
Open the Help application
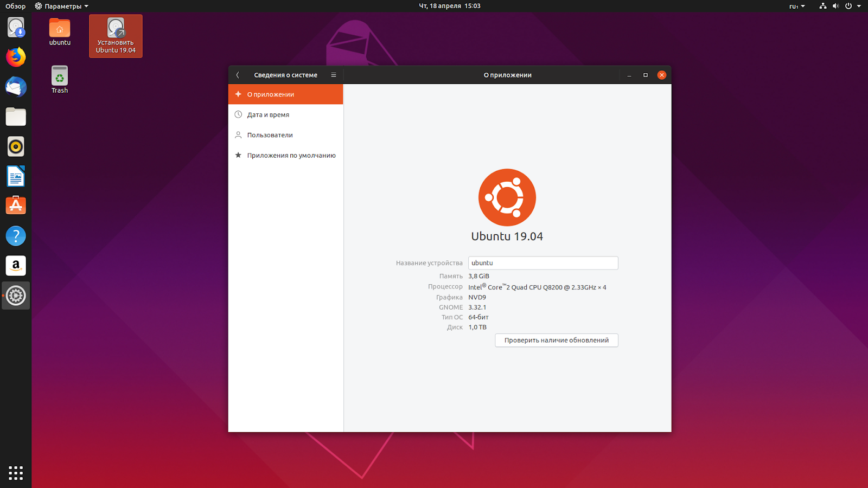(x=16, y=236)
